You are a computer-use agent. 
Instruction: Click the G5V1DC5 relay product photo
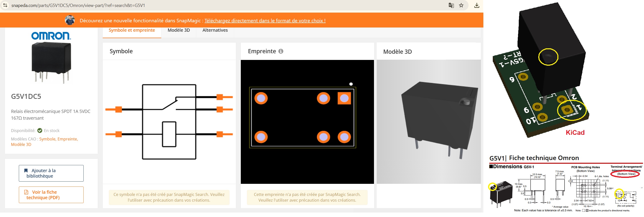tap(51, 63)
